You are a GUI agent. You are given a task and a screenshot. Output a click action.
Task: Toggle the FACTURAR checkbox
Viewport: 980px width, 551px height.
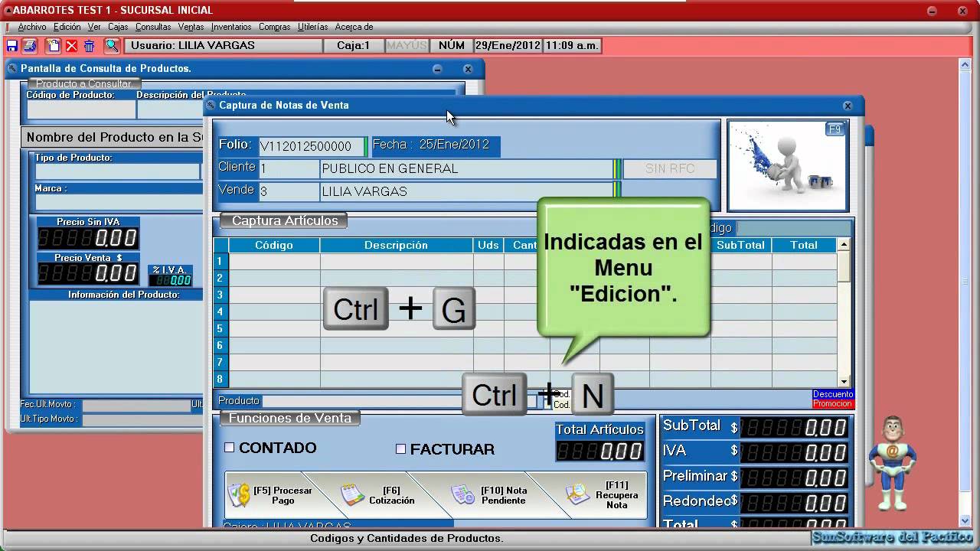[400, 449]
